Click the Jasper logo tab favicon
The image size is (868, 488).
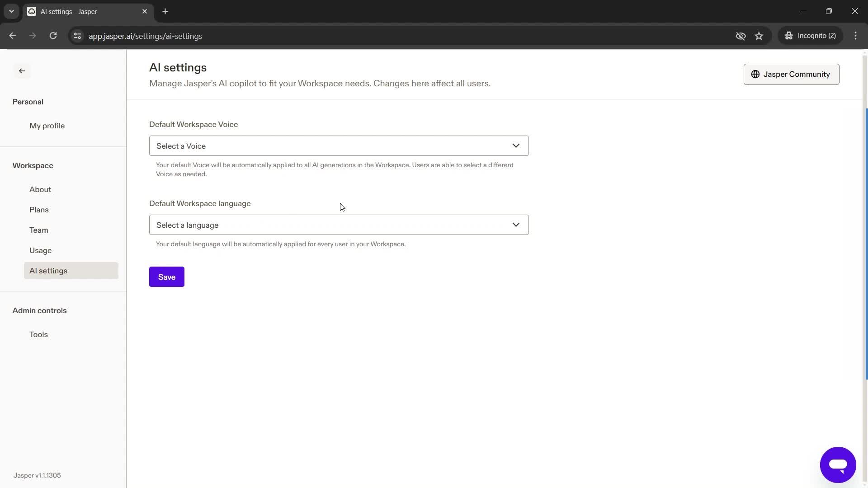(30, 11)
